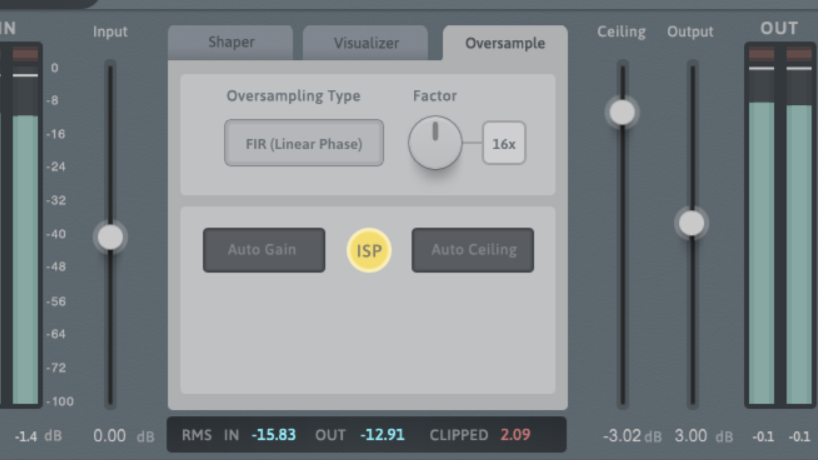
Task: Click the oversampling Factor knob
Action: click(435, 142)
